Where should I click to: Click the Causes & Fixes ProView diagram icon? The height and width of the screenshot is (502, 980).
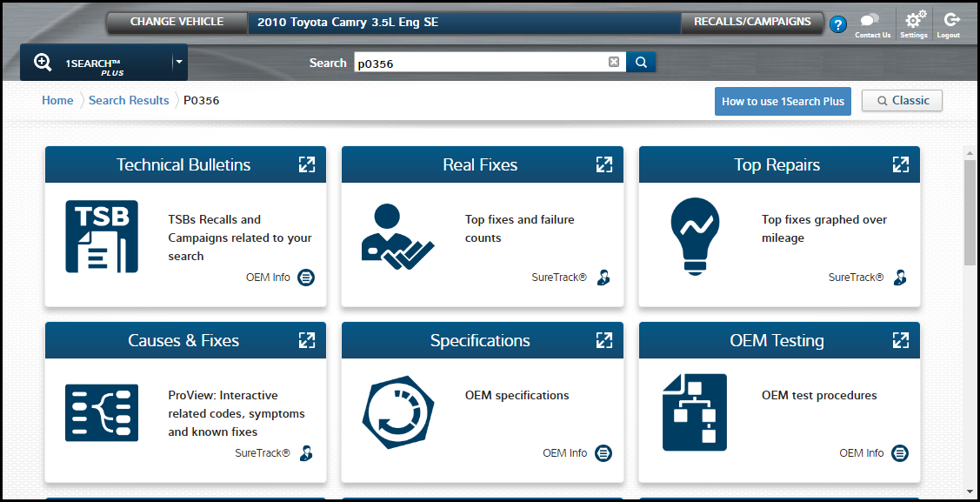101,412
